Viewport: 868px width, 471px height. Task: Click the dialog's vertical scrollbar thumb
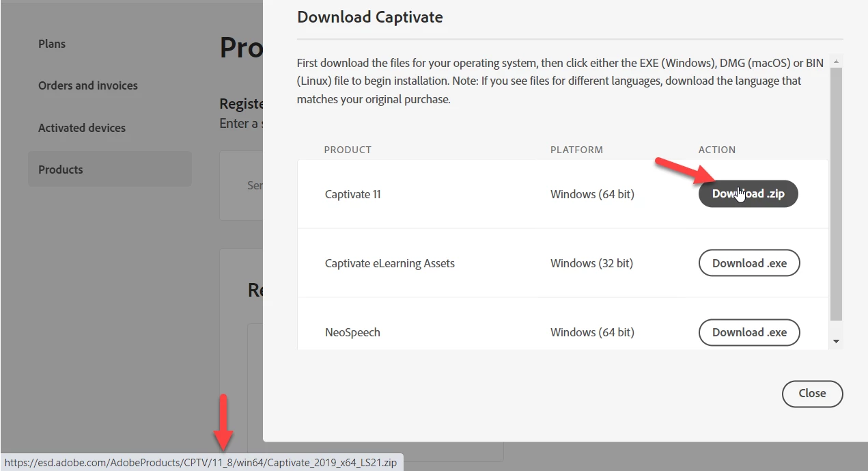837,194
